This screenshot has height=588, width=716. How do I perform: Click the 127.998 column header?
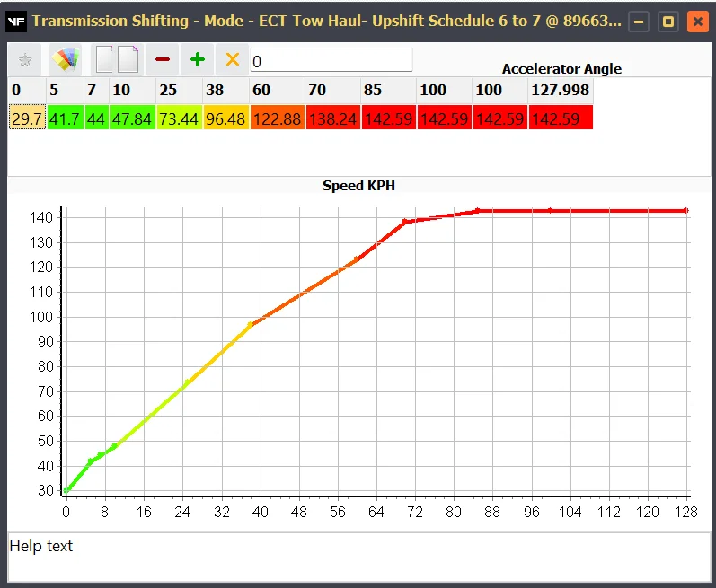pyautogui.click(x=561, y=91)
